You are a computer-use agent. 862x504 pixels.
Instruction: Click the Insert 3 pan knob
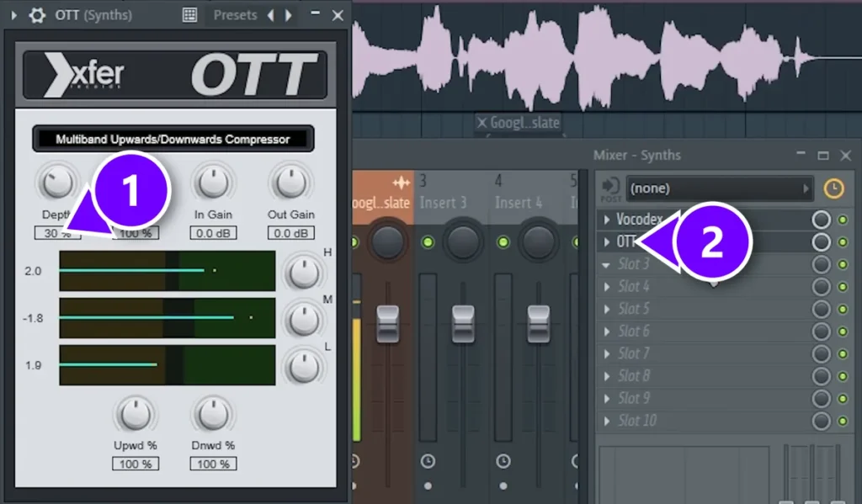click(x=463, y=241)
